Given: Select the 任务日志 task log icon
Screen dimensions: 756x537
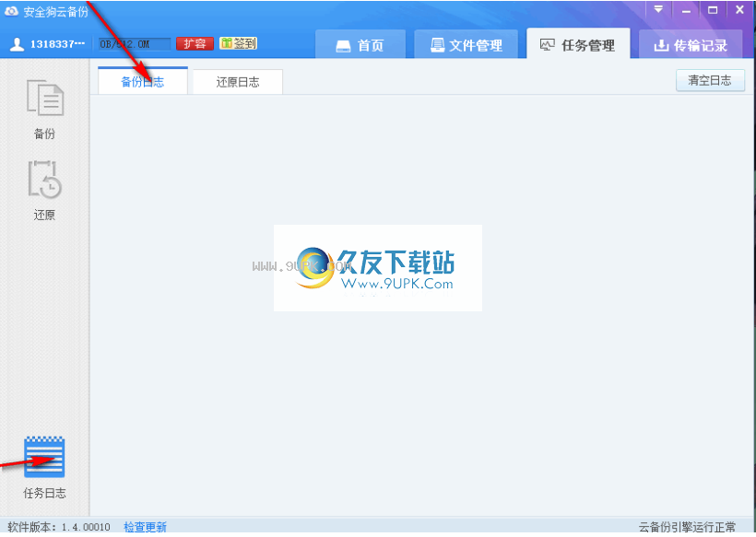Looking at the screenshot, I should (x=44, y=457).
